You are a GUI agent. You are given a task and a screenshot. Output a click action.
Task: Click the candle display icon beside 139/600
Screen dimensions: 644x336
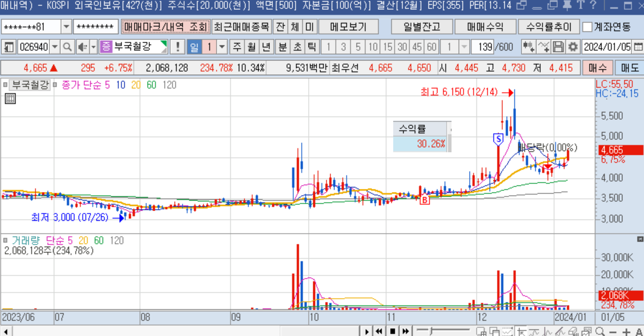click(x=528, y=47)
